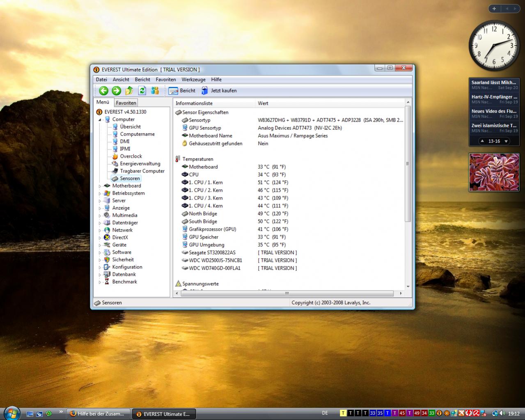Expand the Server tree node
The image size is (525, 420).
99,201
